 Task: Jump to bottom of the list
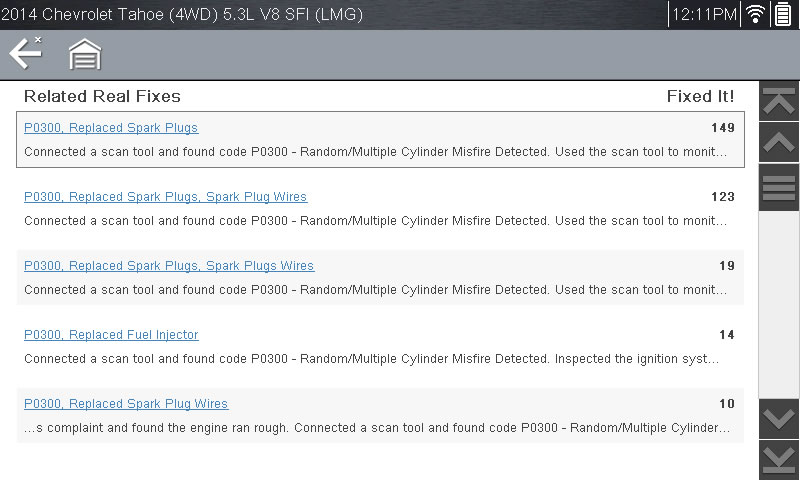tap(779, 459)
